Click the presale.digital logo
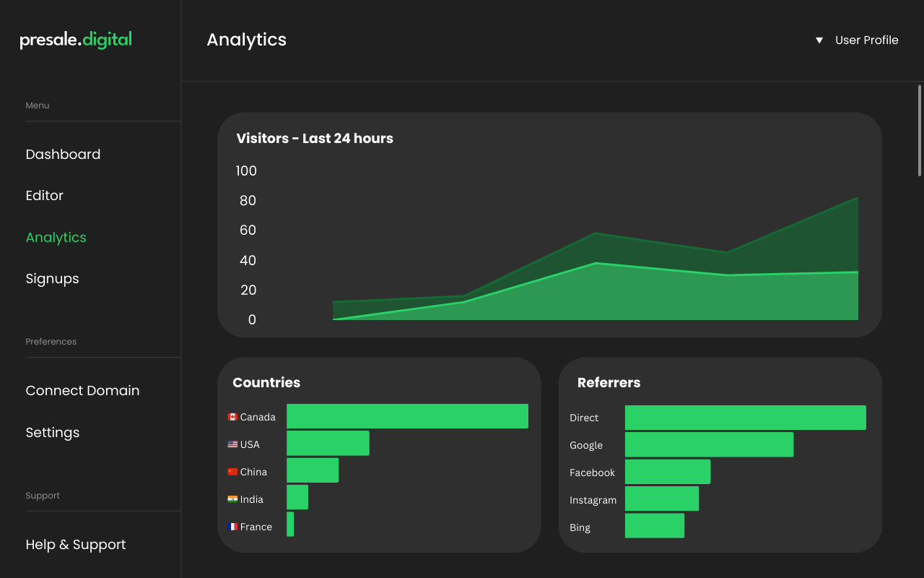This screenshot has width=924, height=578. click(76, 40)
